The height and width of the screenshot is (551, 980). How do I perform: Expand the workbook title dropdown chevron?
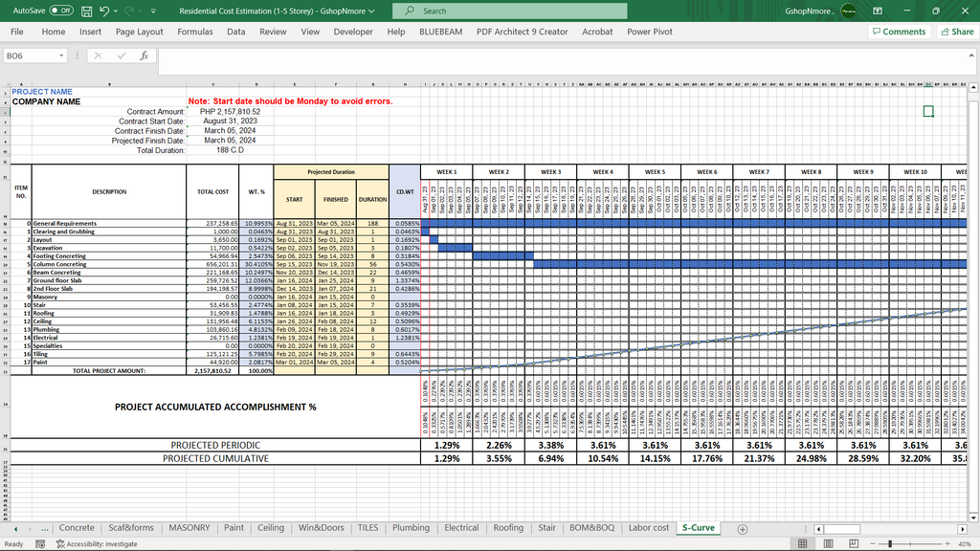[372, 11]
